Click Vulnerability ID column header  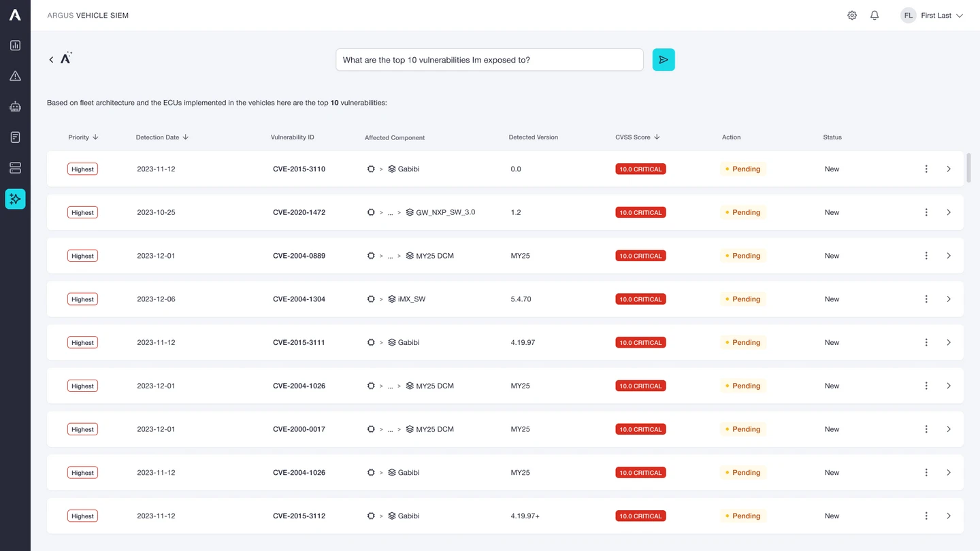point(293,137)
